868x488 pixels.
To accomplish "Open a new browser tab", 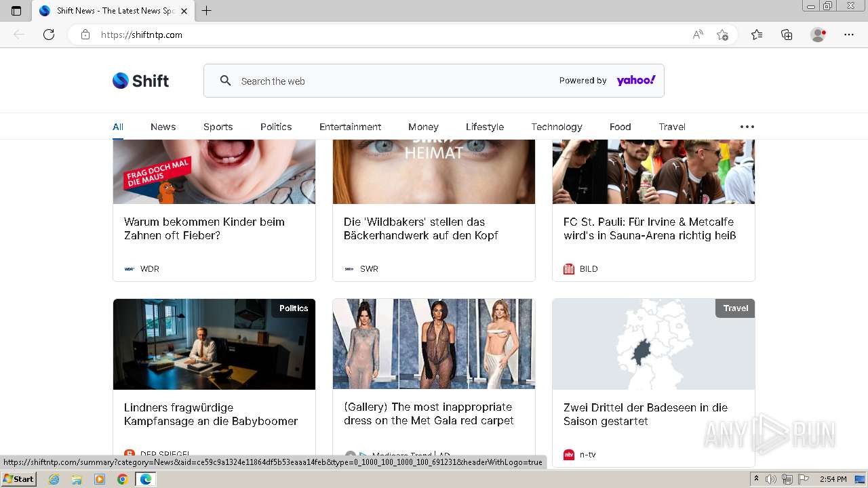I will click(207, 11).
